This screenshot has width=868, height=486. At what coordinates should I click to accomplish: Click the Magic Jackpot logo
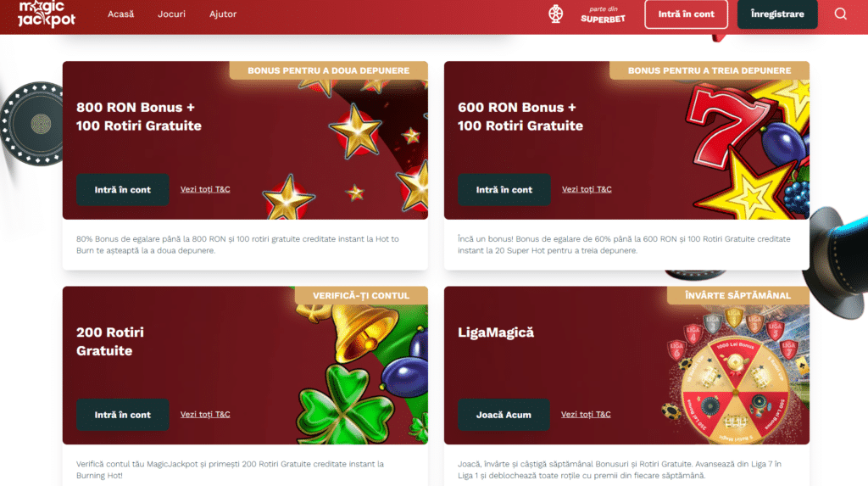[x=47, y=14]
